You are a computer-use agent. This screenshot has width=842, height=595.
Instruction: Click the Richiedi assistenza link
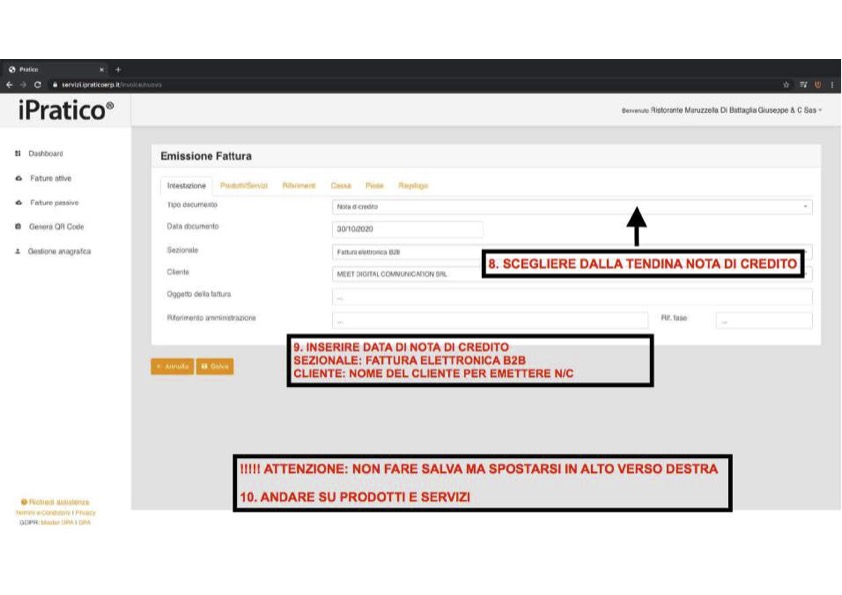coord(60,502)
